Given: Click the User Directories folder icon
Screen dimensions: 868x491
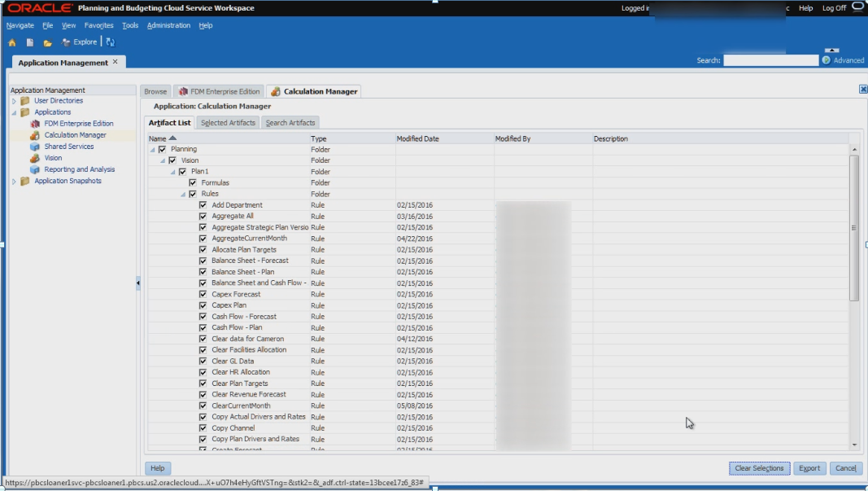Looking at the screenshot, I should click(x=25, y=101).
